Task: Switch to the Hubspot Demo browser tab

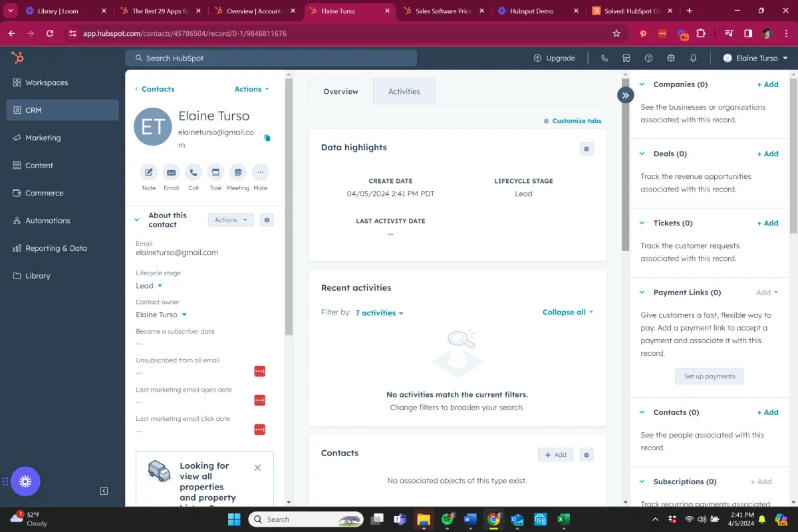Action: [x=539, y=11]
